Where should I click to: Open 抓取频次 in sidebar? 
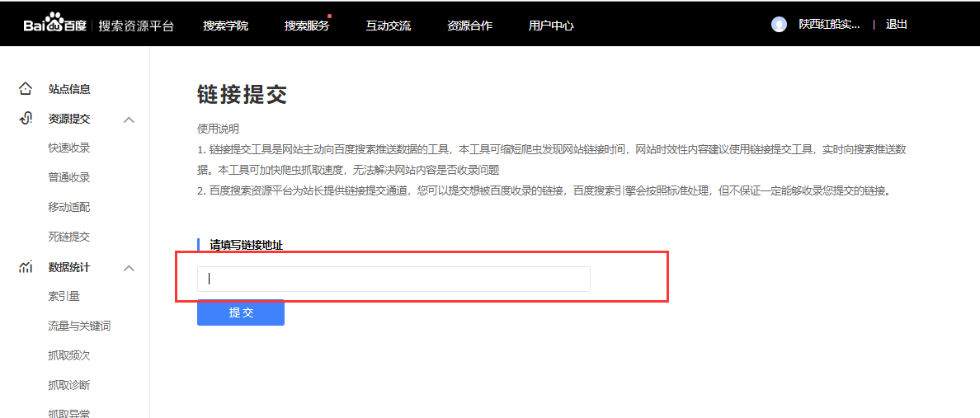point(69,355)
